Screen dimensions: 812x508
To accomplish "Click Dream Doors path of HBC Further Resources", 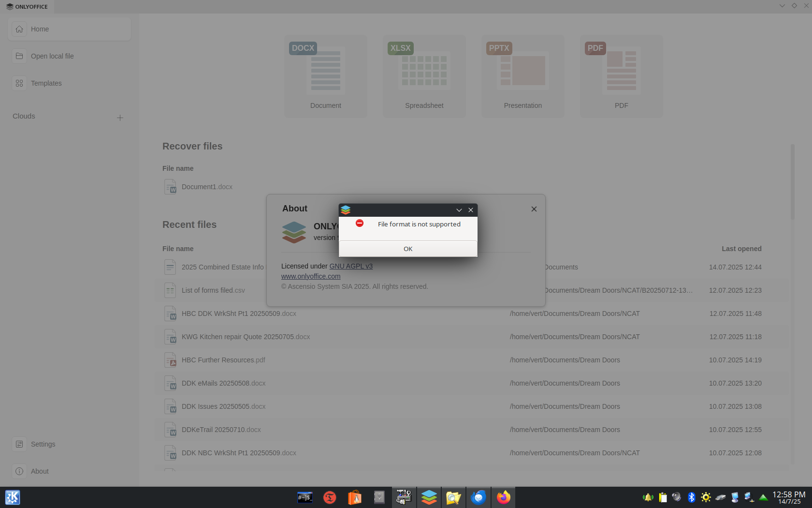I will click(565, 360).
